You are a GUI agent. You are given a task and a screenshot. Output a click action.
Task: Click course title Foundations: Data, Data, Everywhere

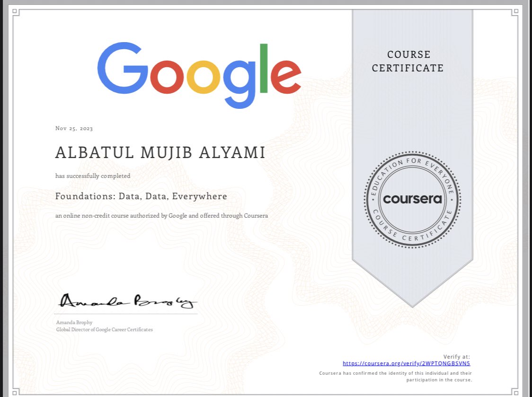point(141,196)
